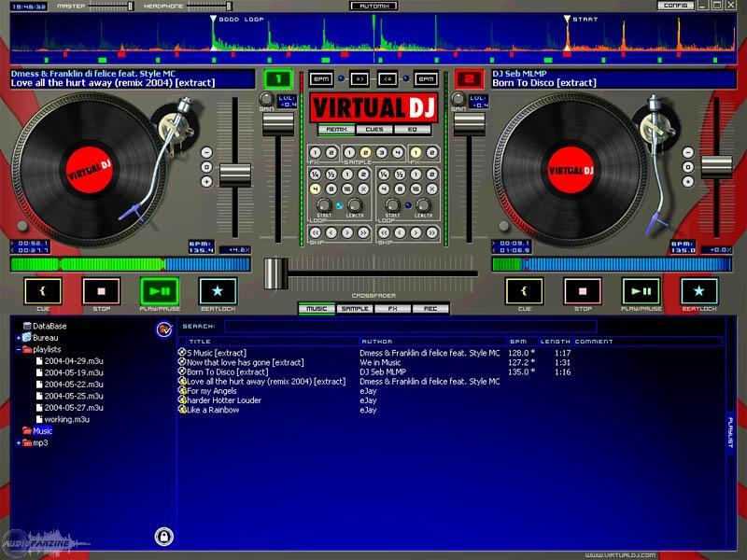
Task: Click the right deck CUE button
Action: (x=524, y=291)
